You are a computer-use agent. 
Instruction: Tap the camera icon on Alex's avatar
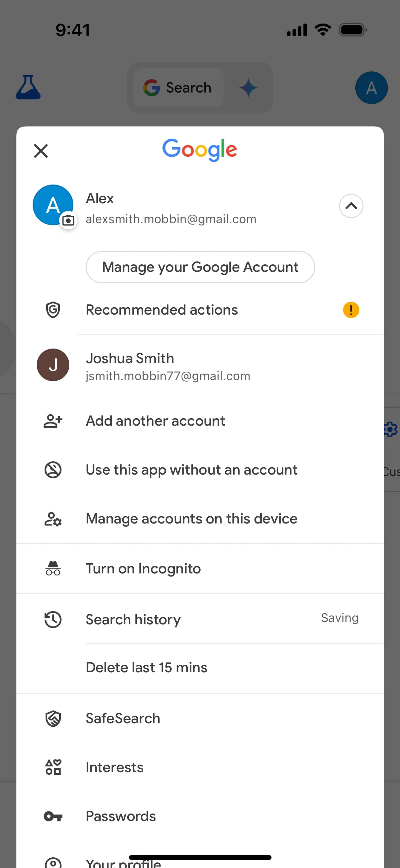coord(68,221)
